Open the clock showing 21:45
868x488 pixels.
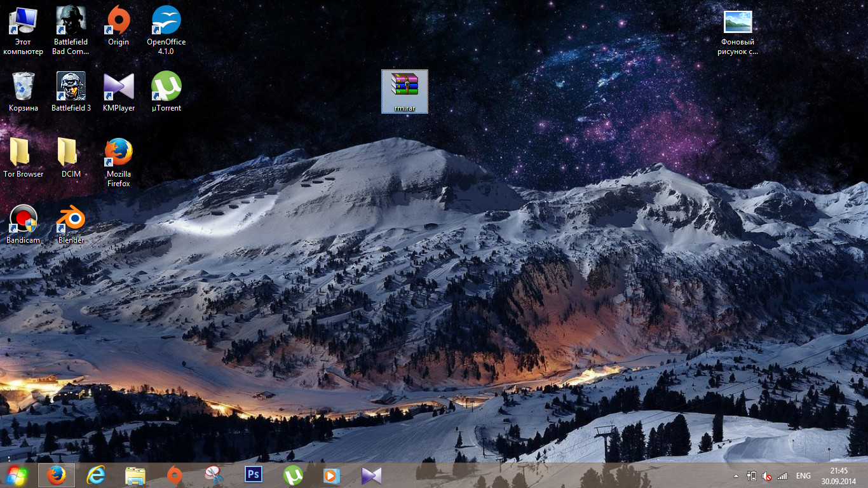[x=839, y=475]
